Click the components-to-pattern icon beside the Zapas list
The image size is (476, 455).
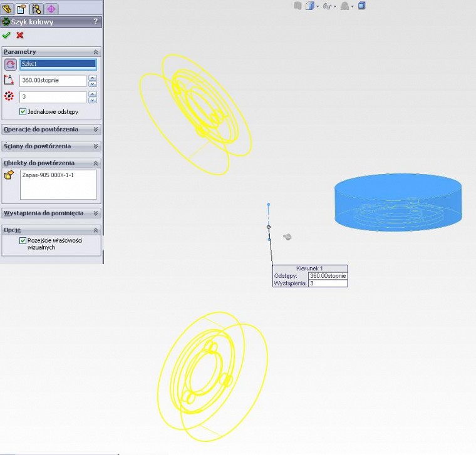coord(9,175)
